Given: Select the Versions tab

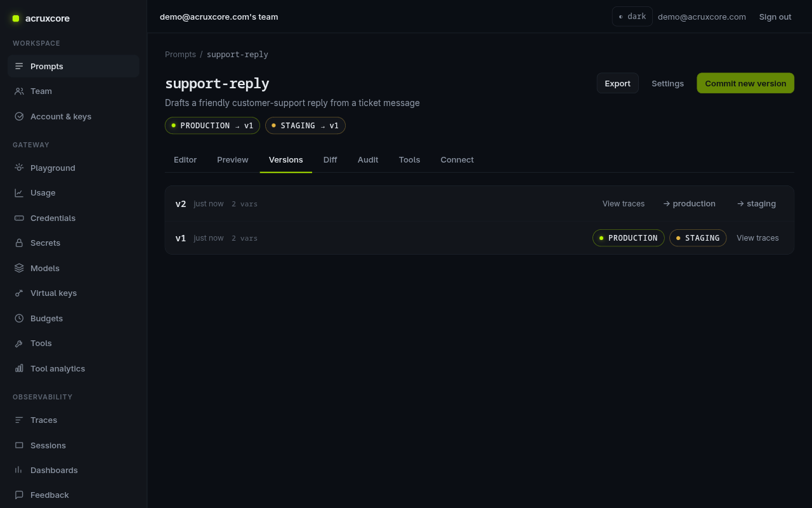Looking at the screenshot, I should point(286,159).
